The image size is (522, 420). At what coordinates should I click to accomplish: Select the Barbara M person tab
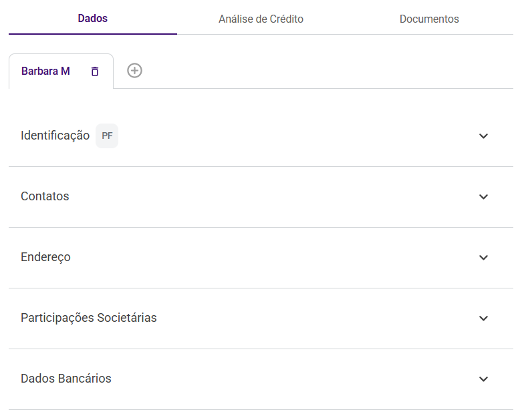[x=45, y=71]
